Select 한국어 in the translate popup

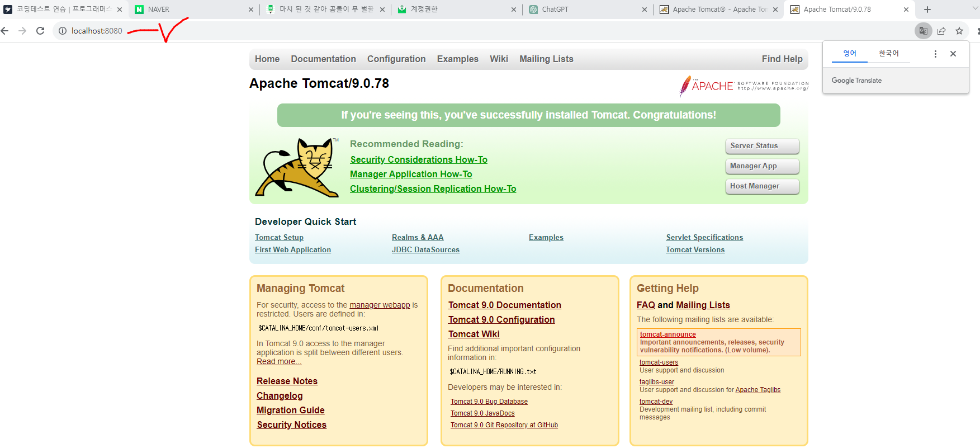pos(888,54)
